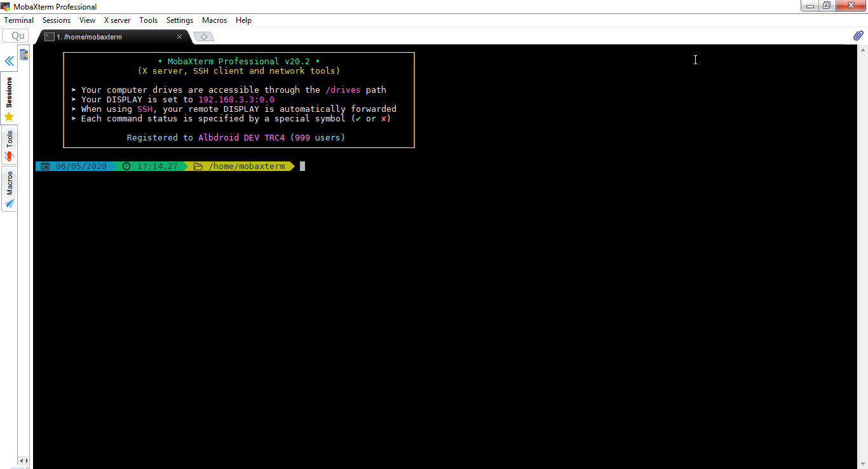Click the date '06/05/2020' in the prompt
Screen dimensions: 868x469
(x=81, y=167)
